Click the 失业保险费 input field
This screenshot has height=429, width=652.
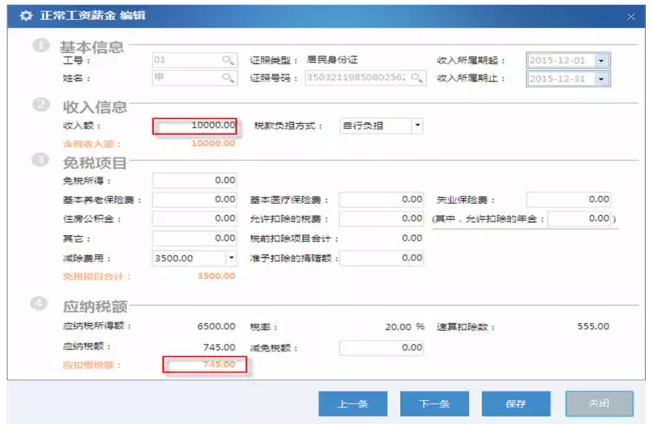568,200
